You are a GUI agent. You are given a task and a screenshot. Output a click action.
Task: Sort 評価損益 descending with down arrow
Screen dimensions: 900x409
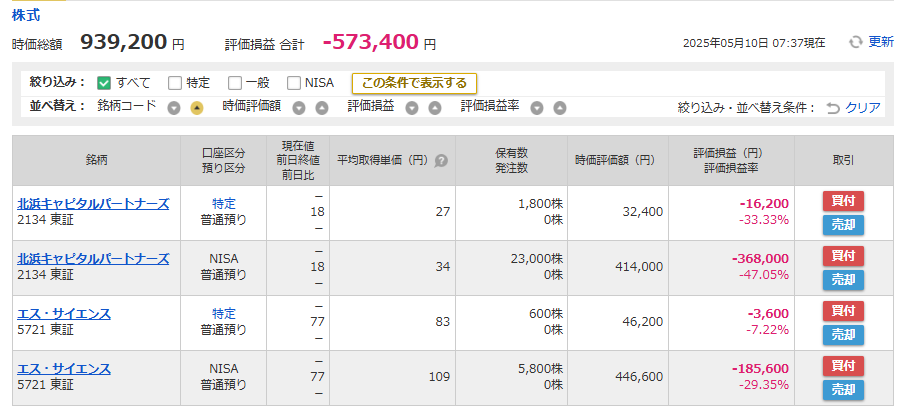click(412, 108)
